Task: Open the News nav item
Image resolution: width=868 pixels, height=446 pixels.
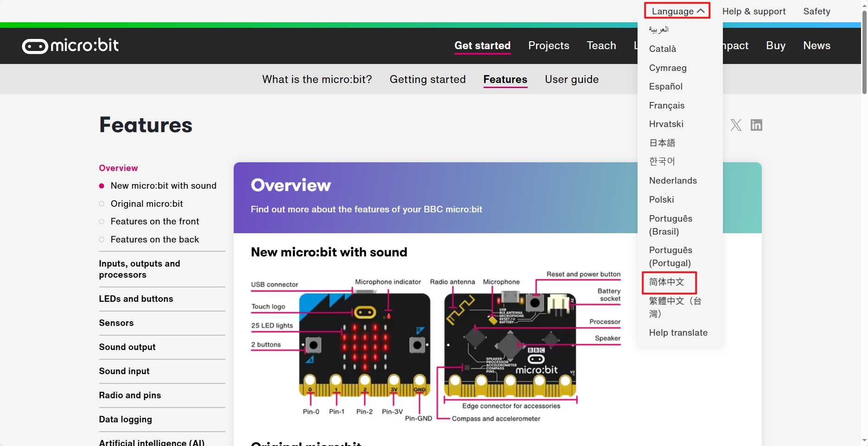Action: pyautogui.click(x=817, y=45)
